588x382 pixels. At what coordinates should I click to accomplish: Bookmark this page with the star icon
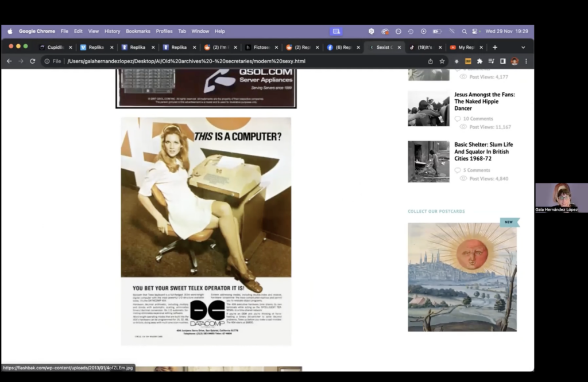(x=442, y=61)
